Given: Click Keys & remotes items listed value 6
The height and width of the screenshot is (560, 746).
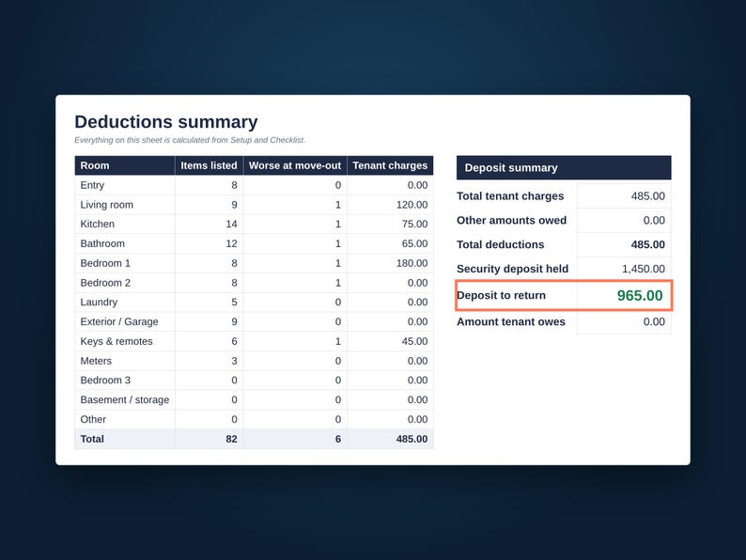Looking at the screenshot, I should pyautogui.click(x=235, y=341).
